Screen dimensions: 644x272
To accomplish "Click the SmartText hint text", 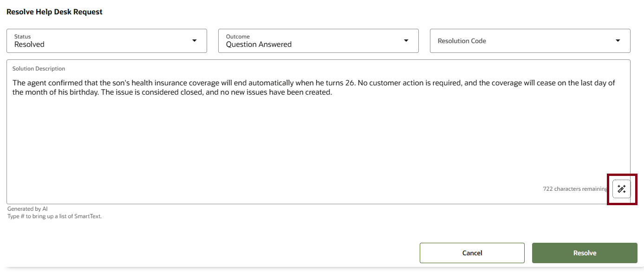I will (x=54, y=216).
